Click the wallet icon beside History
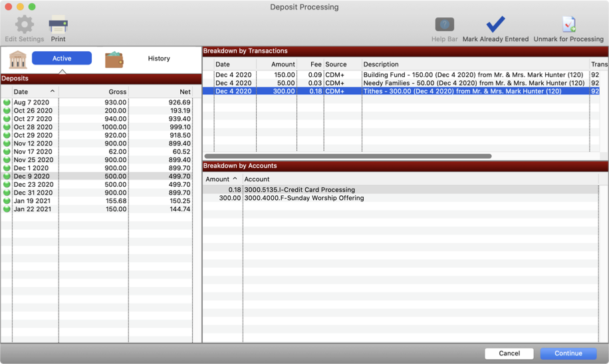 pyautogui.click(x=114, y=59)
